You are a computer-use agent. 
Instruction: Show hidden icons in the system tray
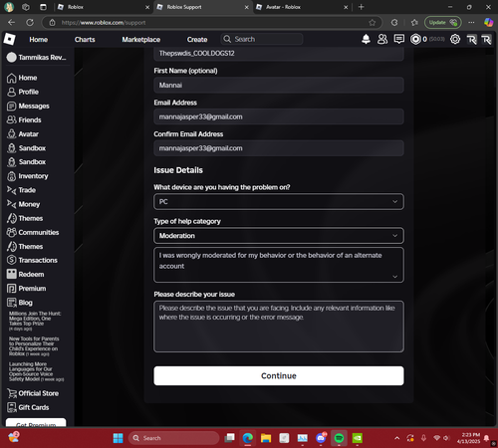coord(397,438)
